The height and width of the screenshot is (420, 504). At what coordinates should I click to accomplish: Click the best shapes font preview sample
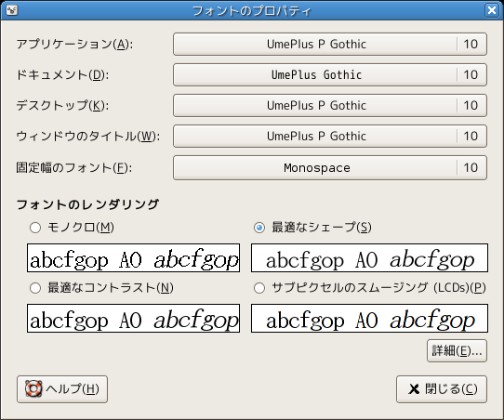[x=369, y=257]
